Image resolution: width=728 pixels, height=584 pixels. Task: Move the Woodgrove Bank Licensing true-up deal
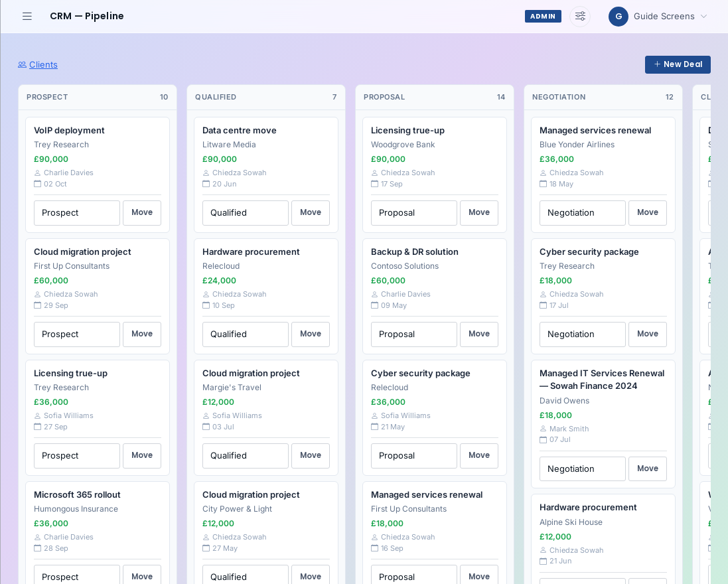pyautogui.click(x=479, y=212)
